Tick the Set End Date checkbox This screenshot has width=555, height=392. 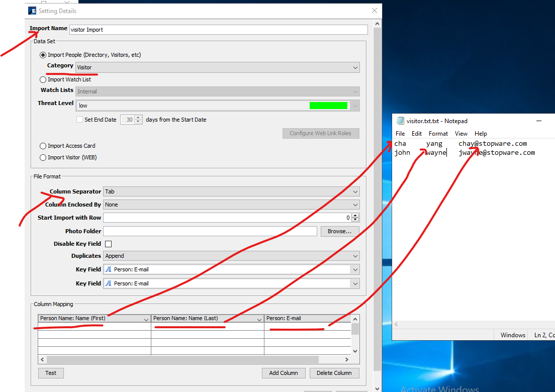point(79,120)
